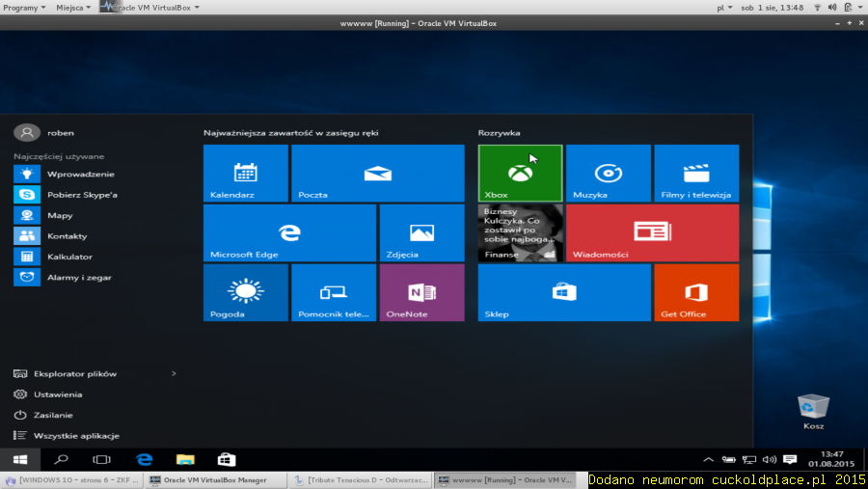Image resolution: width=868 pixels, height=489 pixels.
Task: Open the Microsoft Edge tile
Action: pyautogui.click(x=288, y=232)
